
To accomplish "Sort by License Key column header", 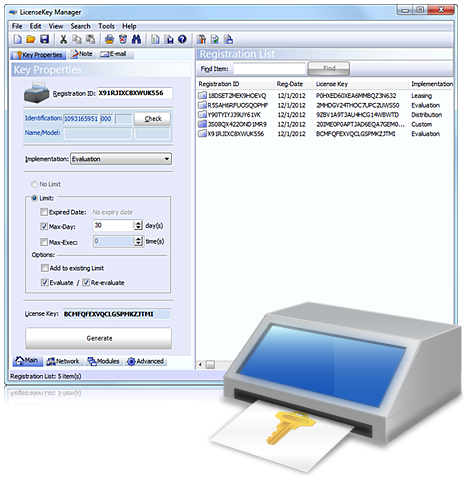I will click(332, 84).
